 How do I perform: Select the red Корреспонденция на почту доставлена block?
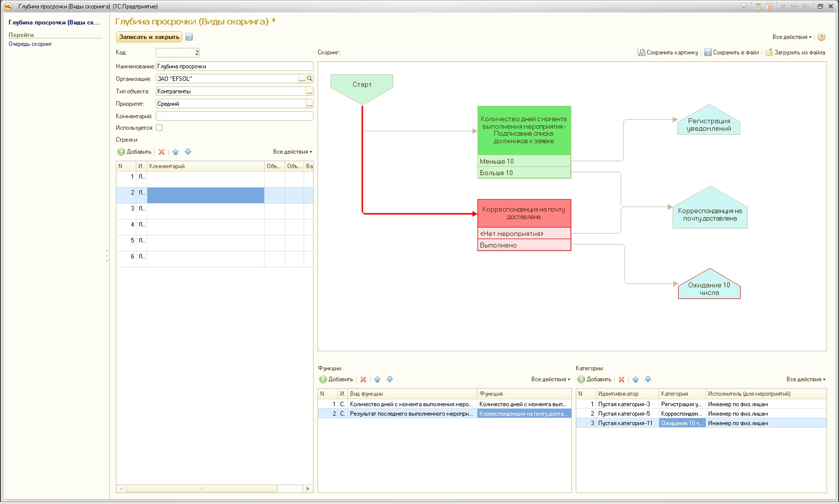pos(524,213)
